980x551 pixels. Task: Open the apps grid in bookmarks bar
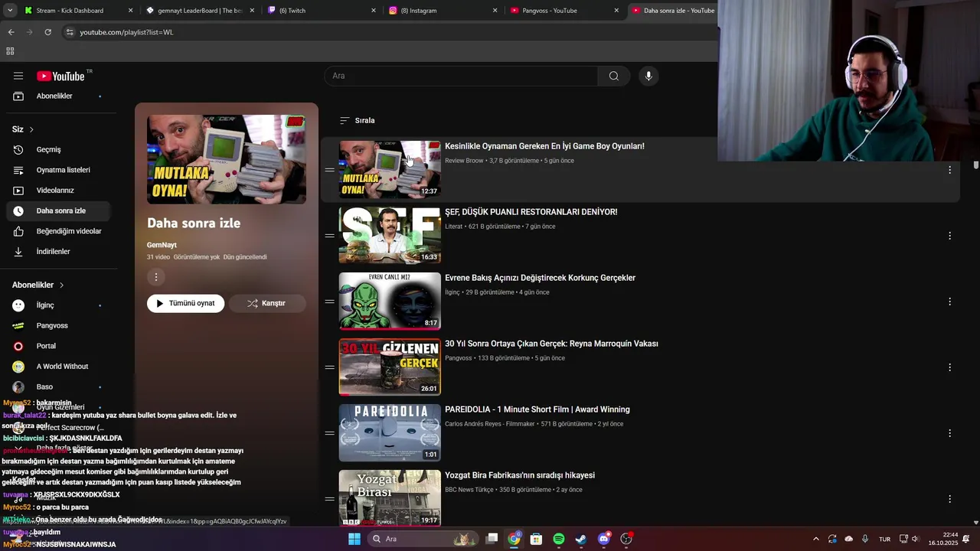(x=10, y=51)
